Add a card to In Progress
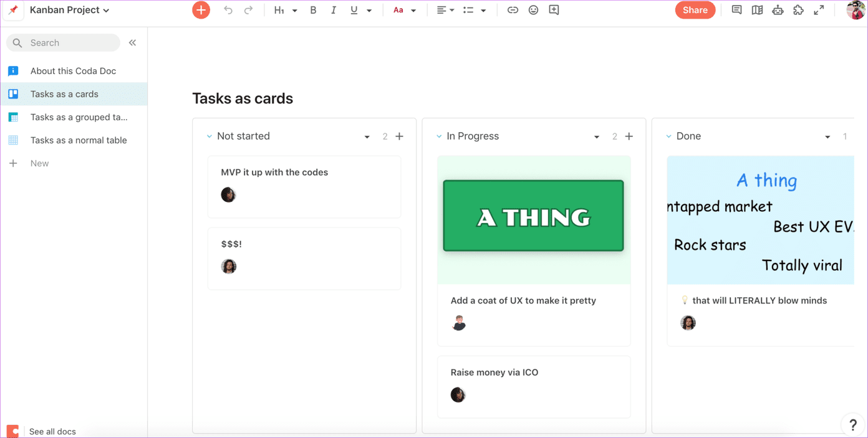The image size is (868, 438). [629, 136]
